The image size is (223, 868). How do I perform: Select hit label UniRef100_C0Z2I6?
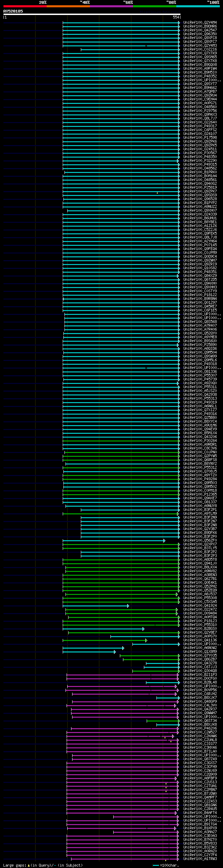tap(200, 50)
